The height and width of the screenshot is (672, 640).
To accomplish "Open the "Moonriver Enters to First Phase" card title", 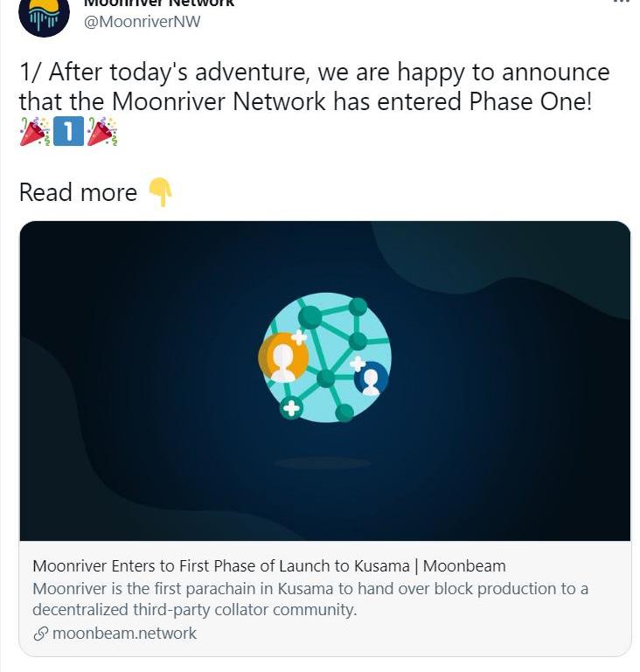I will pyautogui.click(x=269, y=565).
